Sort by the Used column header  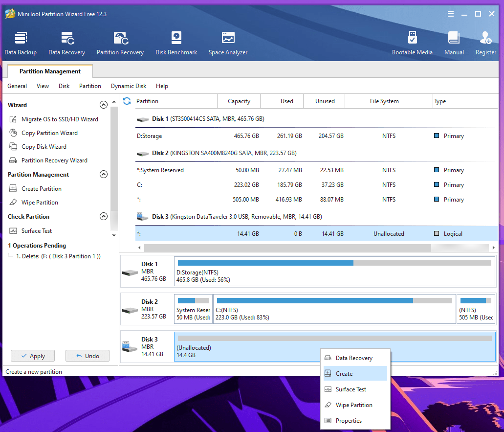282,101
